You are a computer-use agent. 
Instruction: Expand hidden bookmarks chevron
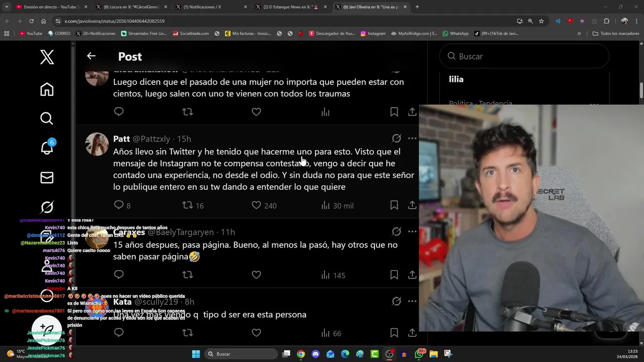pyautogui.click(x=579, y=34)
